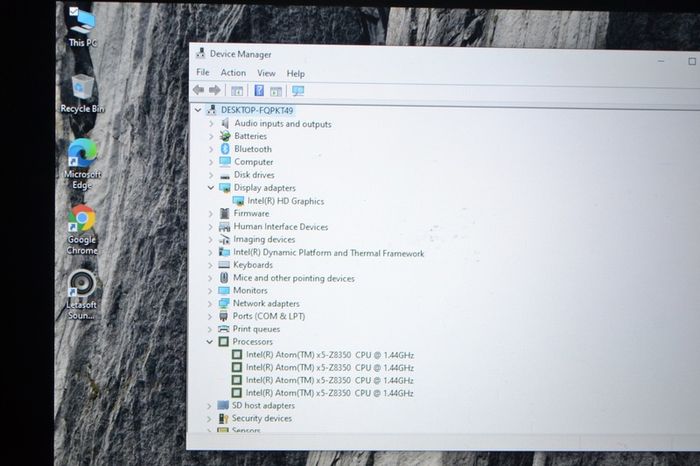Collapse the Display adapters category

click(x=211, y=187)
